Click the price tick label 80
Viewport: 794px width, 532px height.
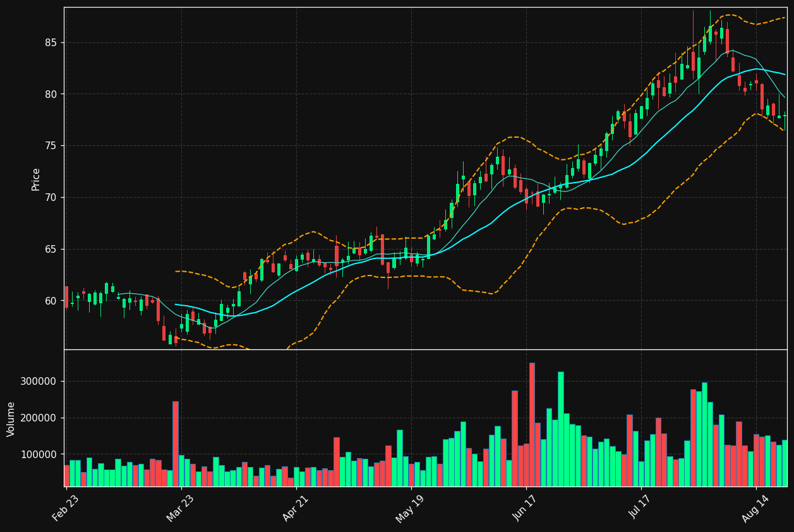click(51, 94)
